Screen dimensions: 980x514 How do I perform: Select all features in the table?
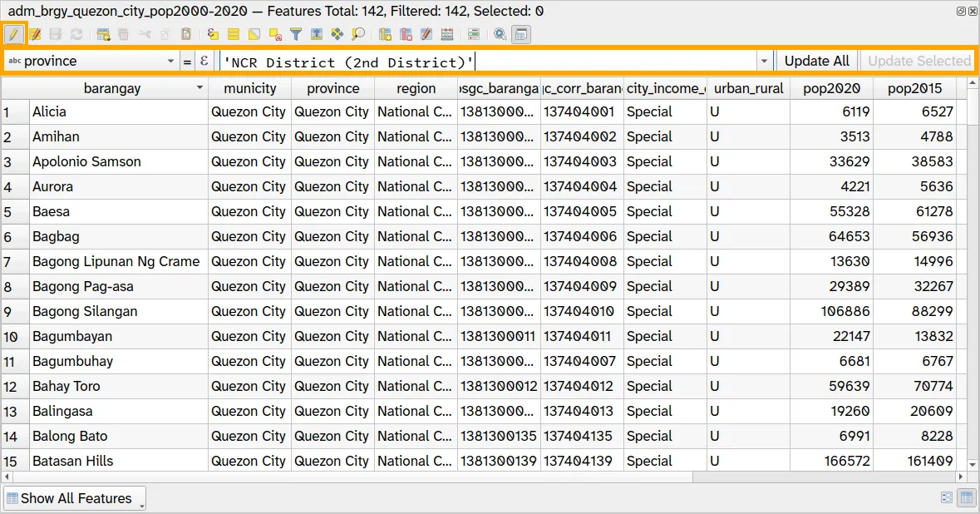click(x=234, y=34)
